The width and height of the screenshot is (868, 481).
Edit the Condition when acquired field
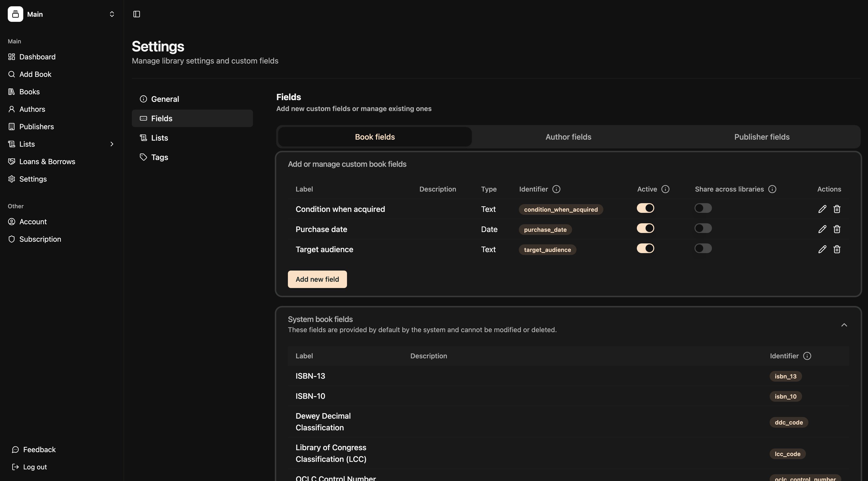point(822,209)
